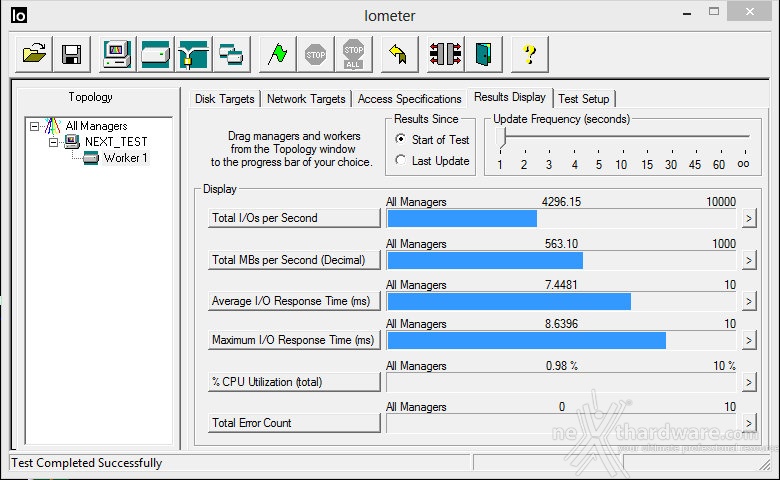Click the Maximum I/O Response Time progress bar
Image resolution: width=780 pixels, height=480 pixels.
(561, 340)
